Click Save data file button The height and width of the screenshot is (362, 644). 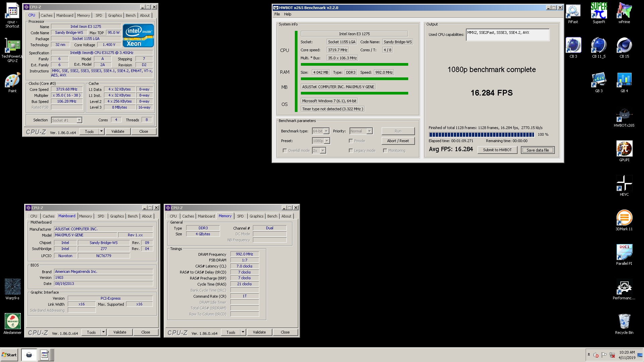(538, 150)
